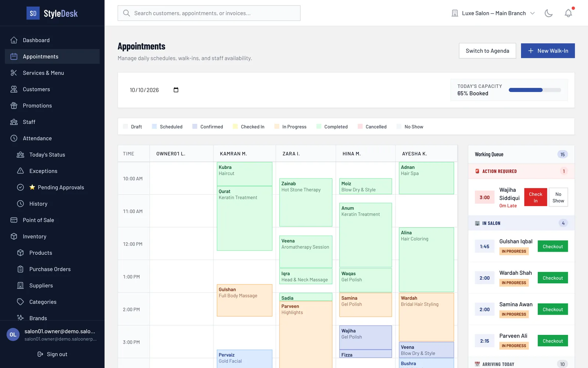Click the Attendance clock icon
Viewport: 588px width, 368px height.
[14, 138]
